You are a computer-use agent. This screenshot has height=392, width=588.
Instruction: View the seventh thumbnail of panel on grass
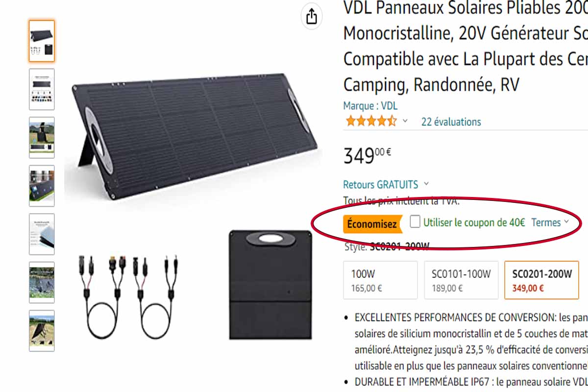42,331
